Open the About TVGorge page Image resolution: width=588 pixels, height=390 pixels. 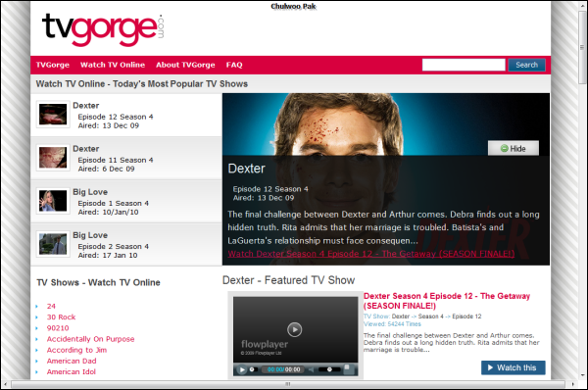pyautogui.click(x=185, y=65)
